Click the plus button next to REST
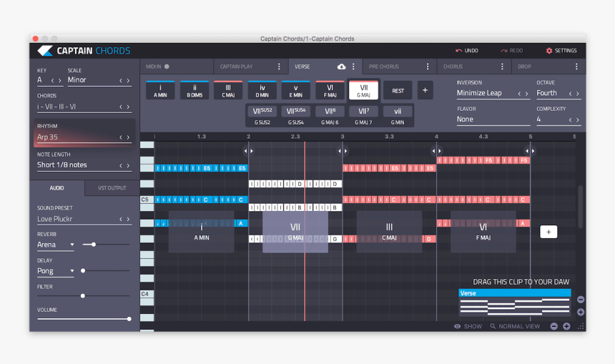 coord(425,90)
